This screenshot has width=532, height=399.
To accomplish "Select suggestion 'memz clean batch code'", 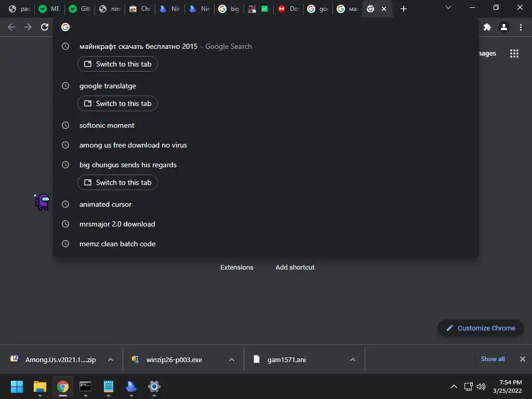I will point(266,244).
